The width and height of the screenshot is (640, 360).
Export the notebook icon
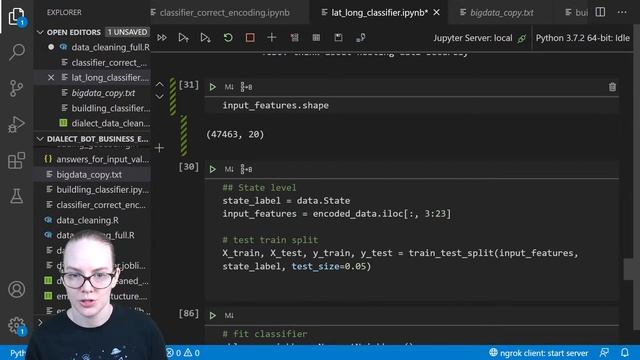[x=360, y=38]
